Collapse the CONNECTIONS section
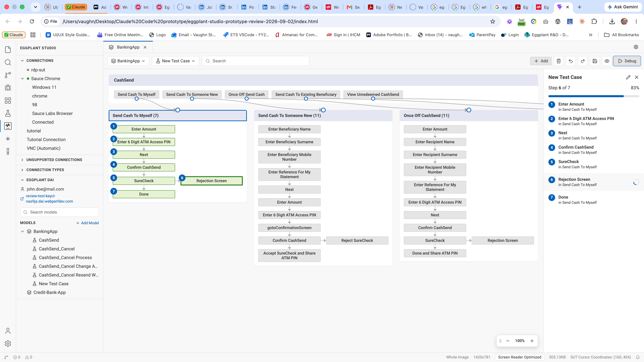This screenshot has height=362, width=644. pos(22,61)
